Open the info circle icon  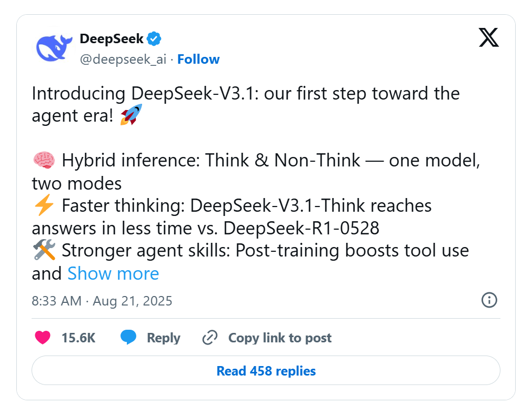489,300
